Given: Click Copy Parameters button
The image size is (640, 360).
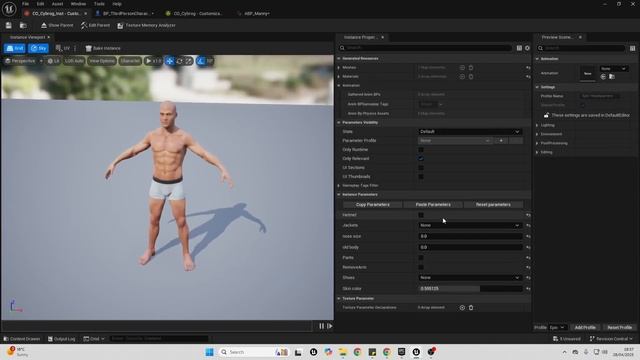Looking at the screenshot, I should pyautogui.click(x=373, y=204).
